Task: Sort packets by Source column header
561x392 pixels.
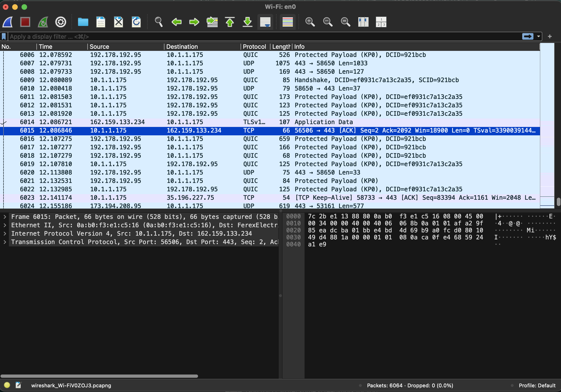Action: (99, 47)
